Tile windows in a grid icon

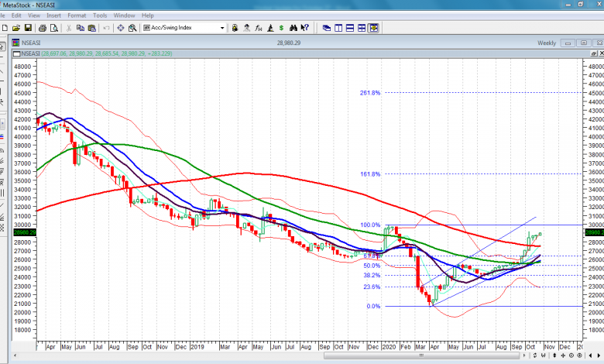[x=362, y=28]
